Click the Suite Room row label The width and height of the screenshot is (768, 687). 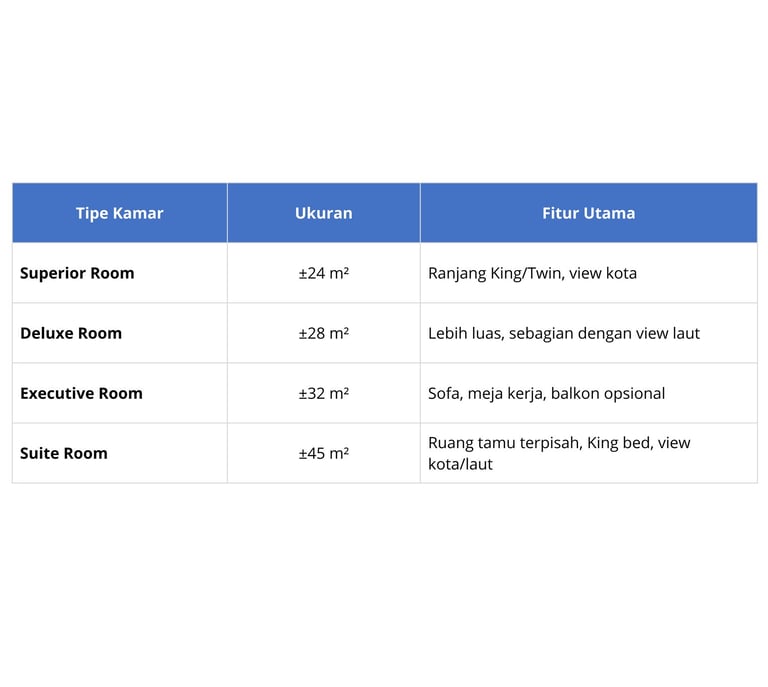pos(64,453)
